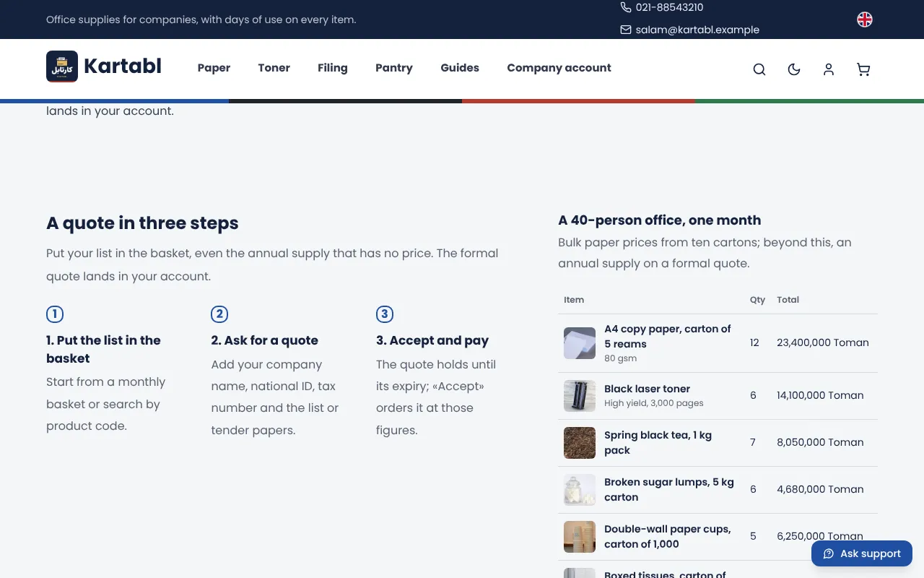Click the Black laser toner thumbnail

point(580,396)
